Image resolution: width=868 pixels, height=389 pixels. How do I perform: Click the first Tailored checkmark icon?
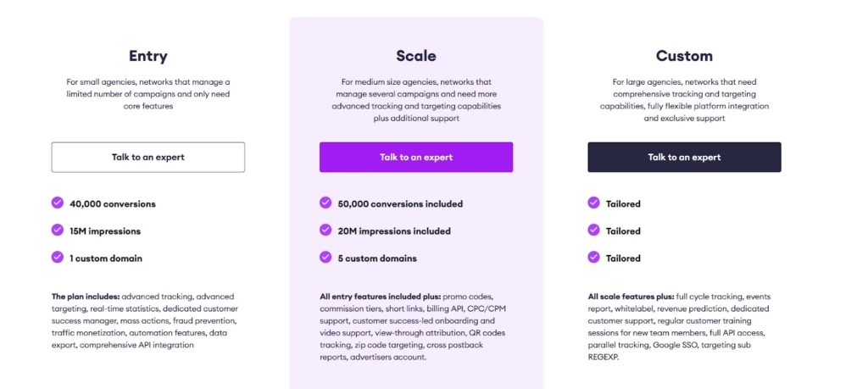(x=593, y=203)
